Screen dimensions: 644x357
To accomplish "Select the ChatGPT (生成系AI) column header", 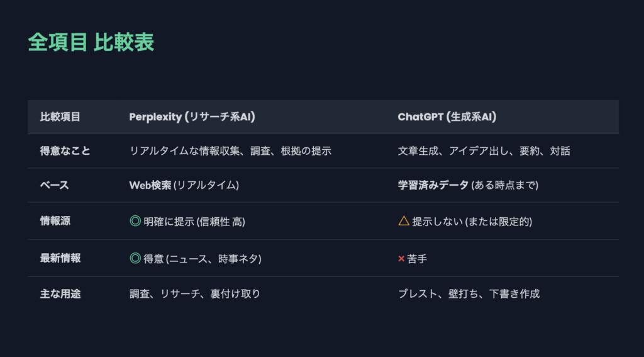I will [448, 116].
